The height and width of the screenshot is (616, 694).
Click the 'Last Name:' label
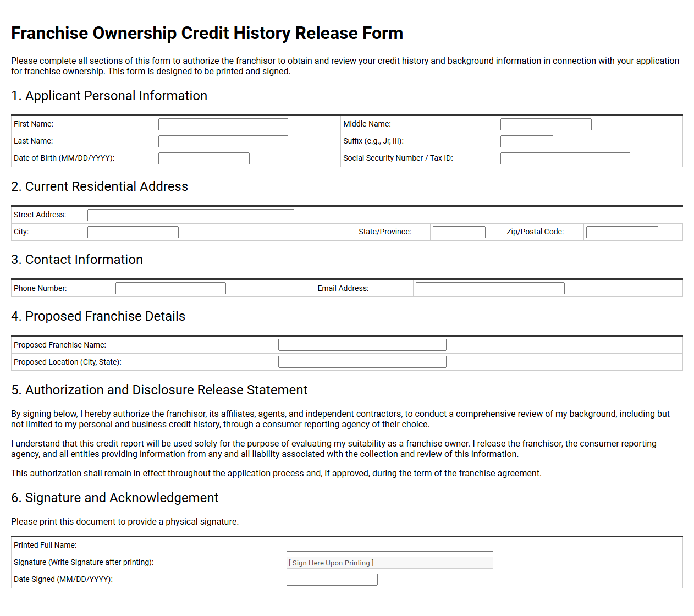pyautogui.click(x=34, y=141)
